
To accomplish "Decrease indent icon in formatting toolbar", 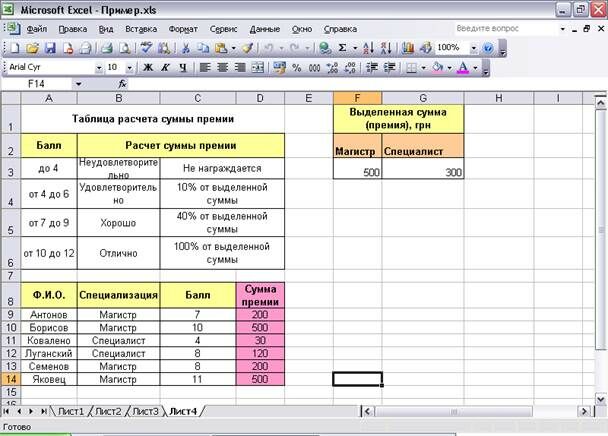I will pyautogui.click(x=372, y=67).
